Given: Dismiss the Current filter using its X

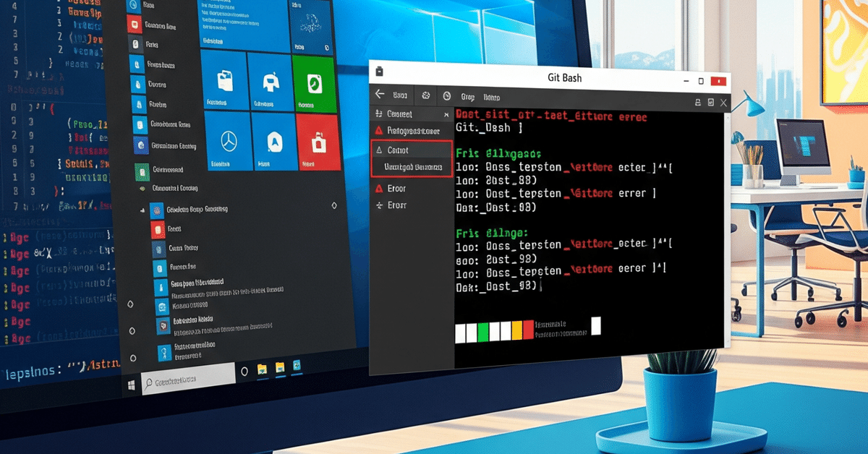Looking at the screenshot, I should click(x=446, y=115).
